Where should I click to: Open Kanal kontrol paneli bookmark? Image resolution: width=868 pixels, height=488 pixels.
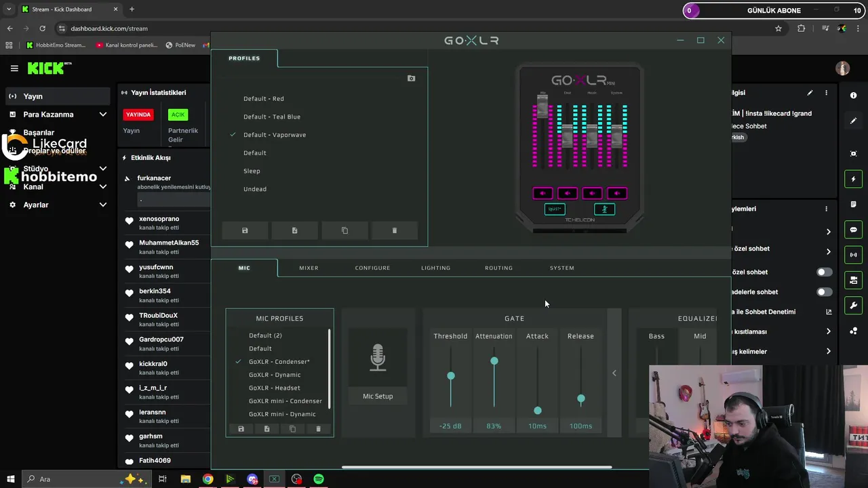pyautogui.click(x=126, y=45)
